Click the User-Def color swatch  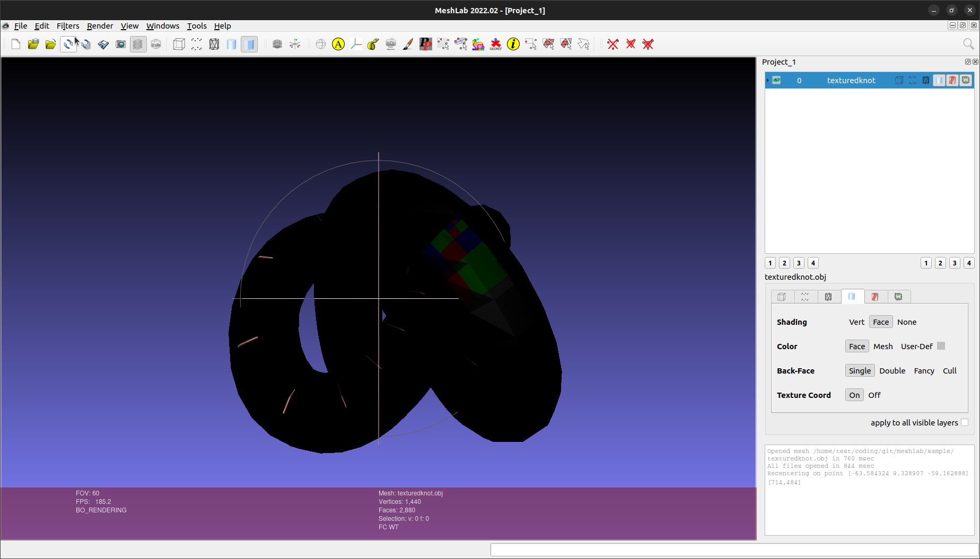941,345
